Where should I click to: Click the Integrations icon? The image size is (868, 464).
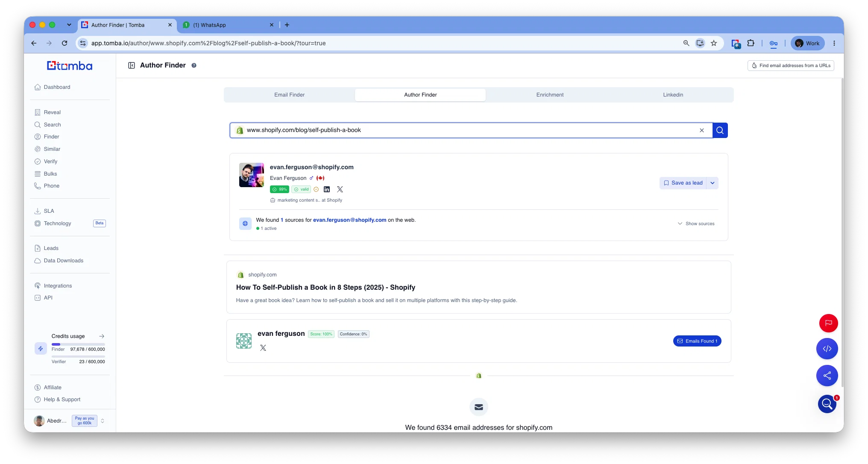coord(38,286)
